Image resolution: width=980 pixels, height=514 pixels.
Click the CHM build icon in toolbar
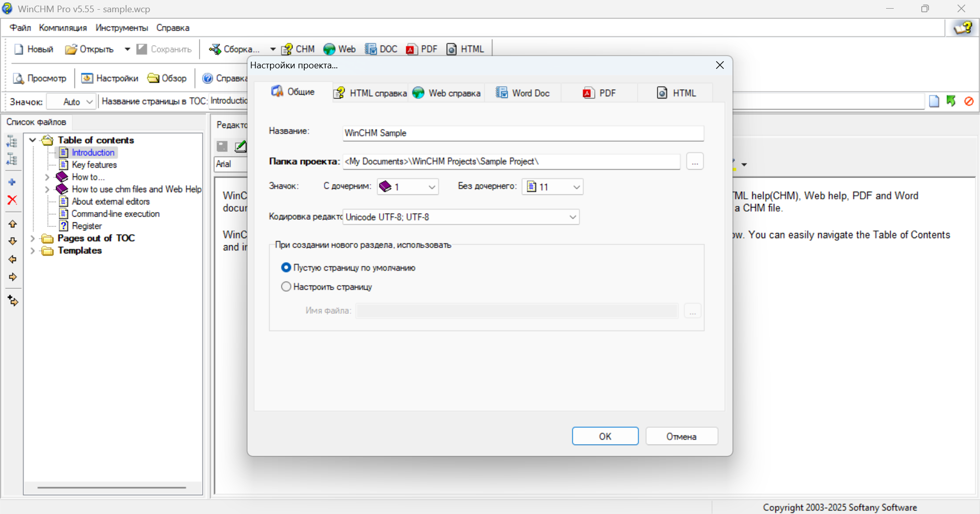(x=287, y=49)
